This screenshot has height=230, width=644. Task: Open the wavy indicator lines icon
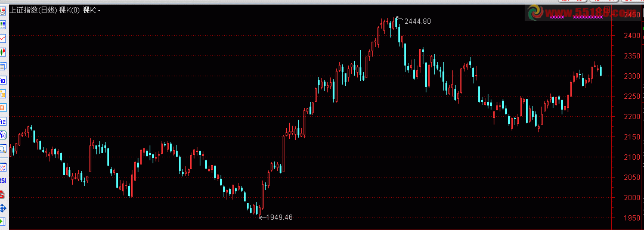(x=3, y=167)
